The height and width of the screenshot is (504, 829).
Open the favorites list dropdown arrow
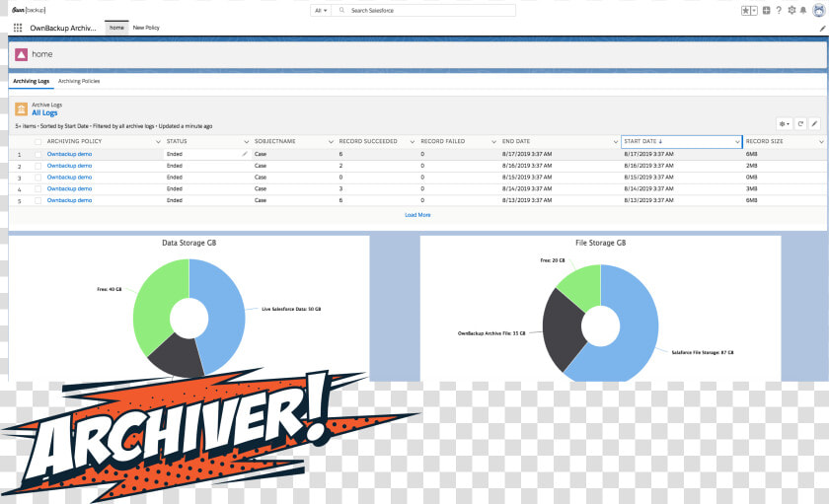pos(754,10)
